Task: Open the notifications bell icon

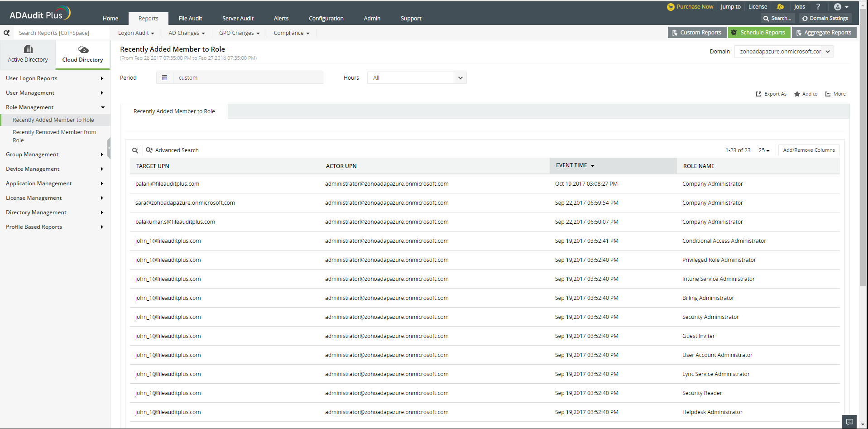Action: click(x=780, y=7)
